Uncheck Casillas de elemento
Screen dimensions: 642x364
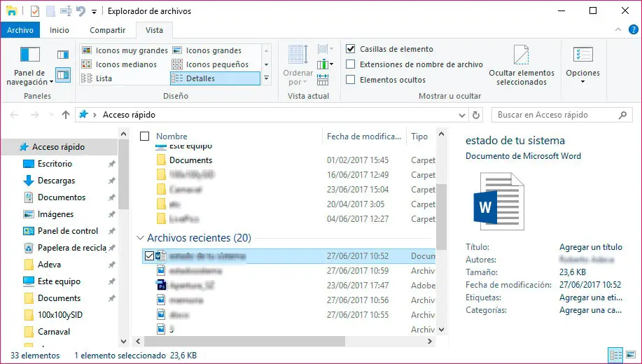tap(351, 49)
